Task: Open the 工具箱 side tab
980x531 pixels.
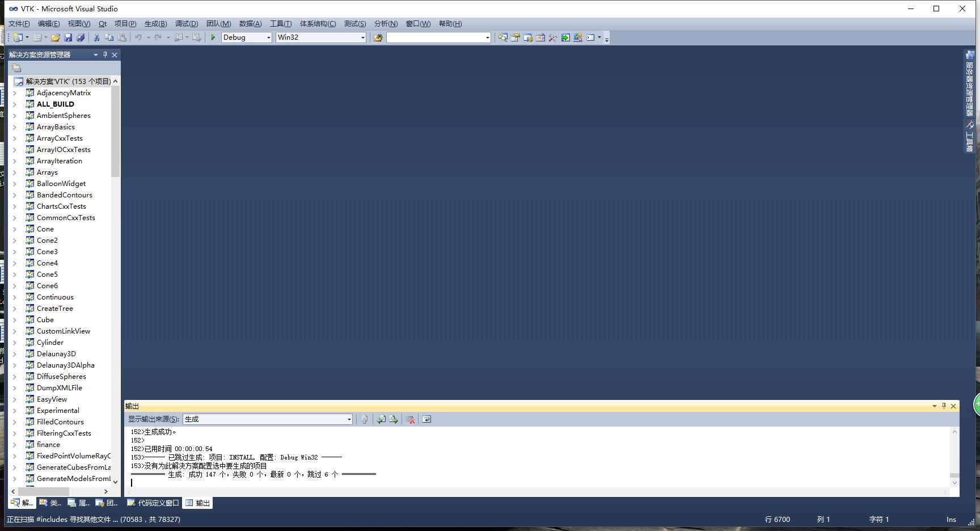Action: tap(969, 136)
